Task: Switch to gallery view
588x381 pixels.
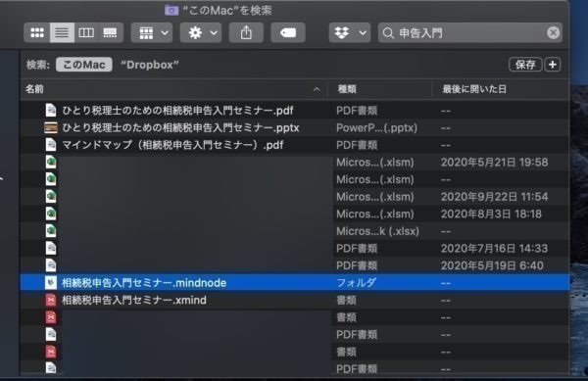Action: pos(110,33)
